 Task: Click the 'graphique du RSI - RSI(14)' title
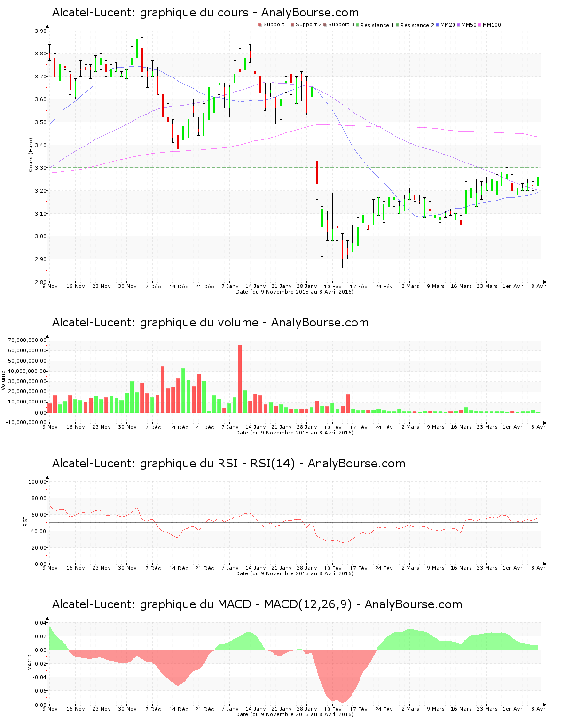(x=228, y=464)
